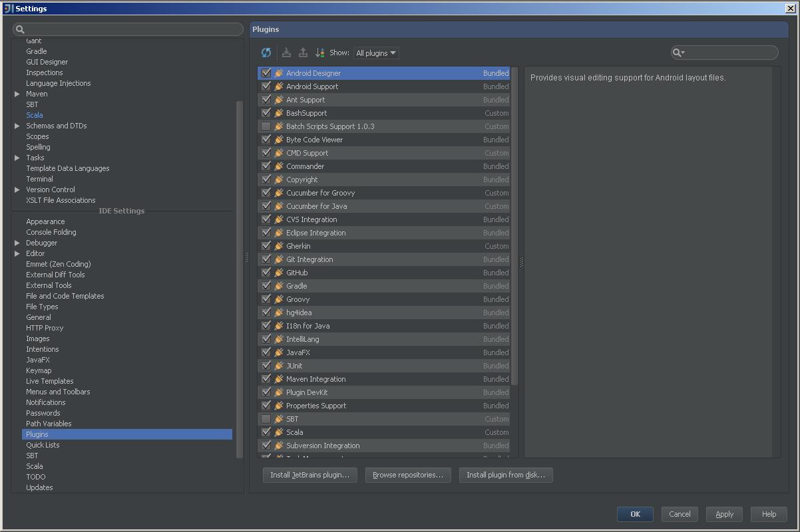Uncheck the CMD Support plugin
Viewport: 800px width, 532px height.
266,153
